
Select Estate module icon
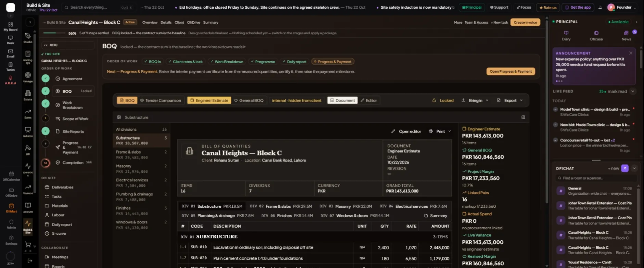point(28,95)
